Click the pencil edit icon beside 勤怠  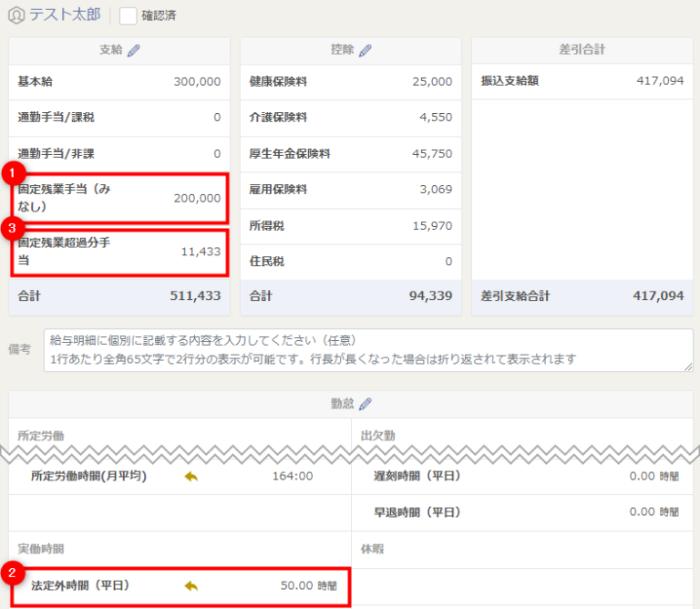coord(365,404)
